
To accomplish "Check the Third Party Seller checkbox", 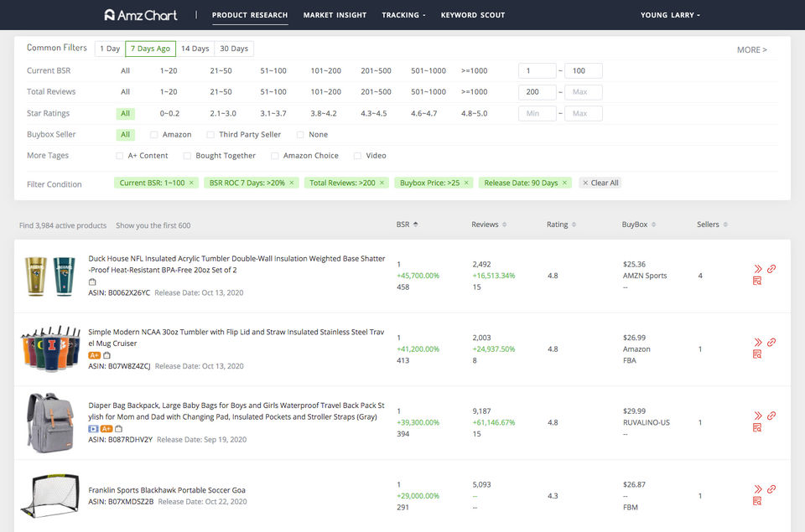I will pyautogui.click(x=210, y=134).
